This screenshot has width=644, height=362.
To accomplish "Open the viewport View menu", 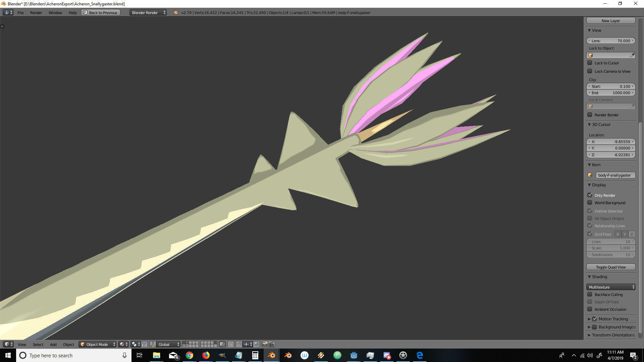I will (22, 344).
